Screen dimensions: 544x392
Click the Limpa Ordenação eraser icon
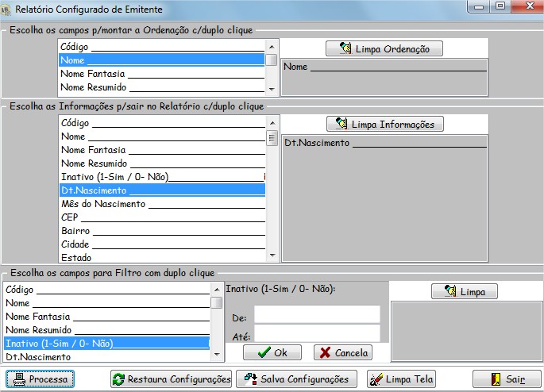click(x=345, y=49)
